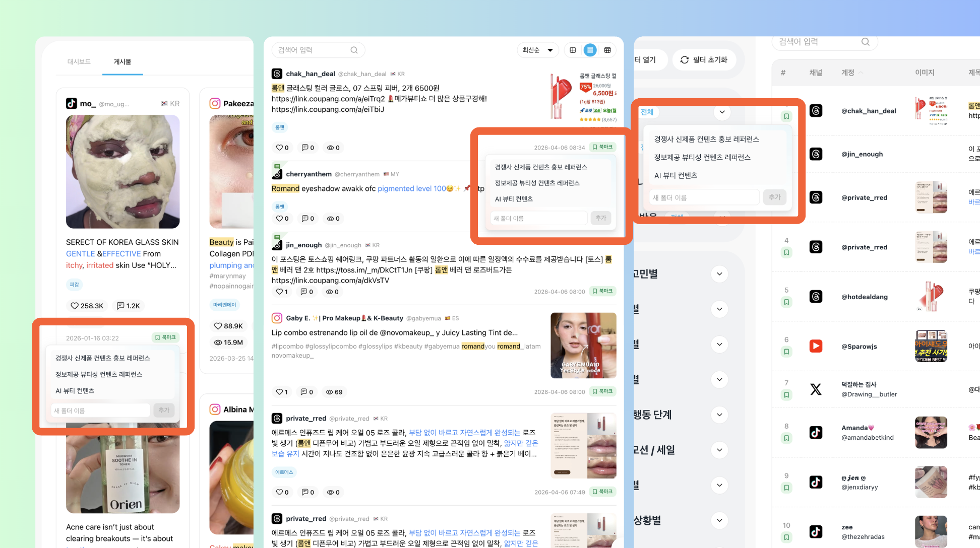Click TikTok icon in Amanda row
The height and width of the screenshot is (548, 980).
pyautogui.click(x=816, y=432)
